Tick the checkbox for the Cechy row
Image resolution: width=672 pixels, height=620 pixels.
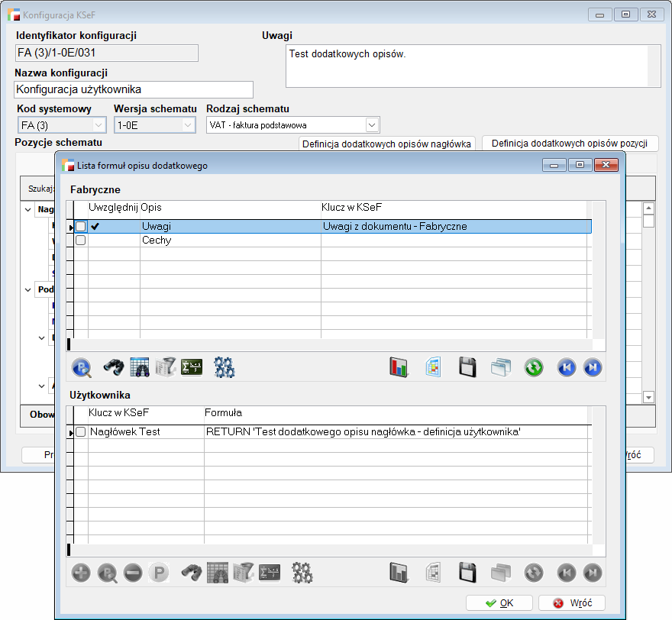click(81, 241)
